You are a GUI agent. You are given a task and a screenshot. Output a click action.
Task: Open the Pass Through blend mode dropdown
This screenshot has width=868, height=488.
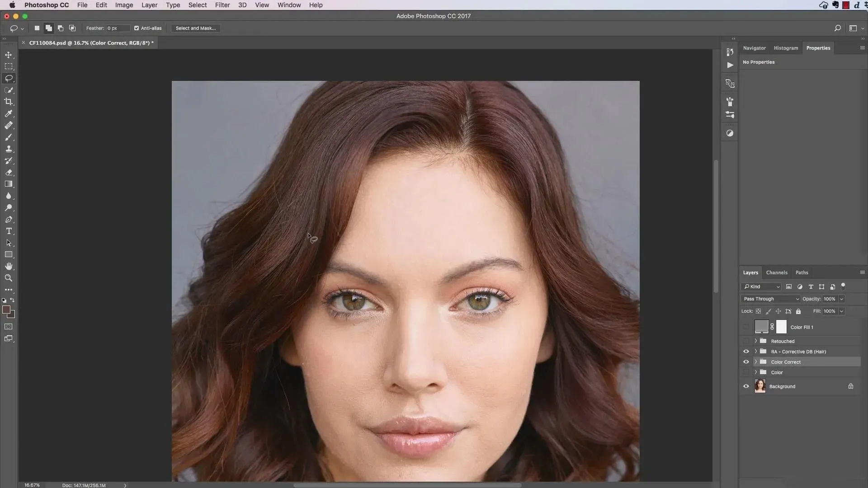point(770,299)
